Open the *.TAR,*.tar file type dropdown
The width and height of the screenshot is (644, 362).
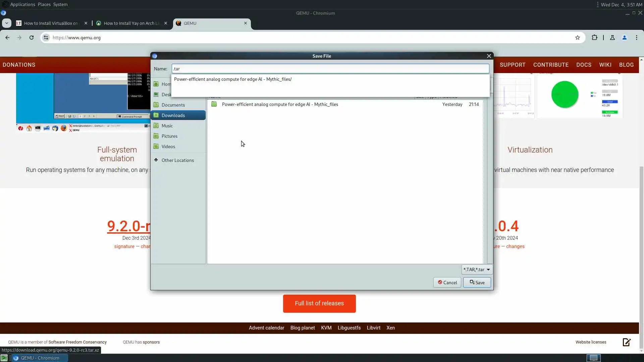[477, 269]
